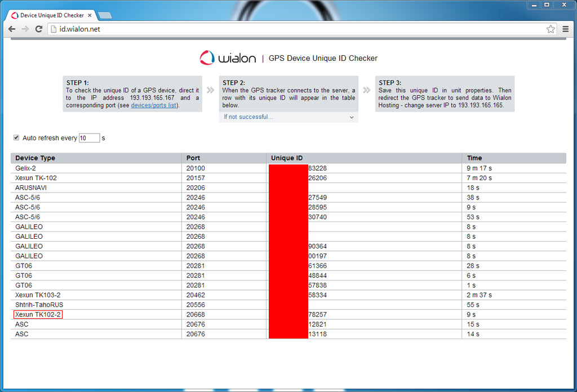
Task: Click the unique ID ending in 90364
Action: (x=318, y=246)
